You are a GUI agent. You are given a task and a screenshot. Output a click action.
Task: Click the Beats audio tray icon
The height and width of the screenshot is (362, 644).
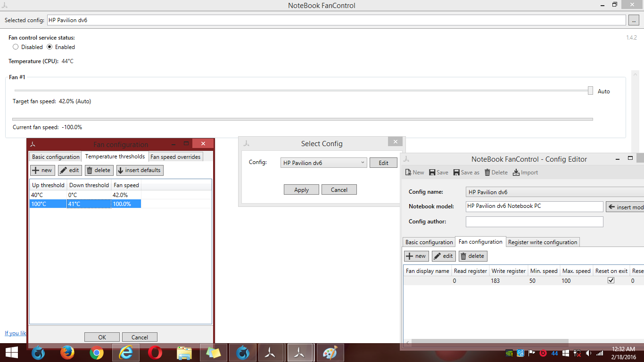(x=542, y=353)
